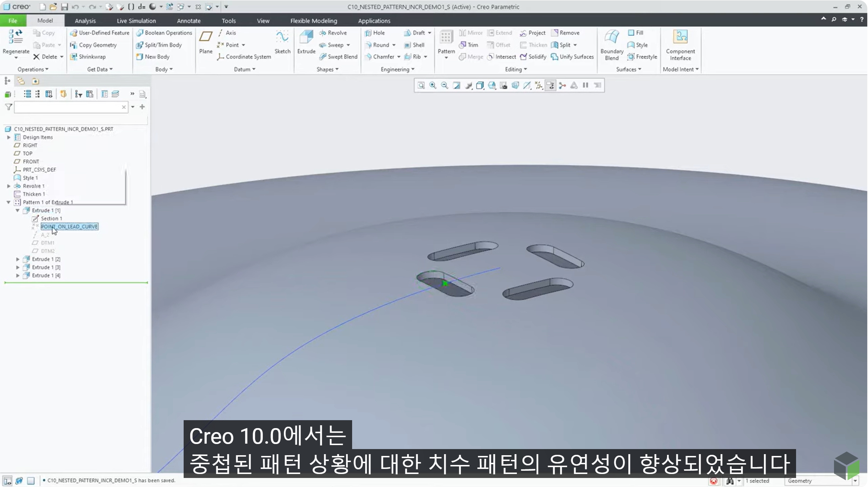
Task: Switch to the Analysis tab
Action: [x=85, y=21]
